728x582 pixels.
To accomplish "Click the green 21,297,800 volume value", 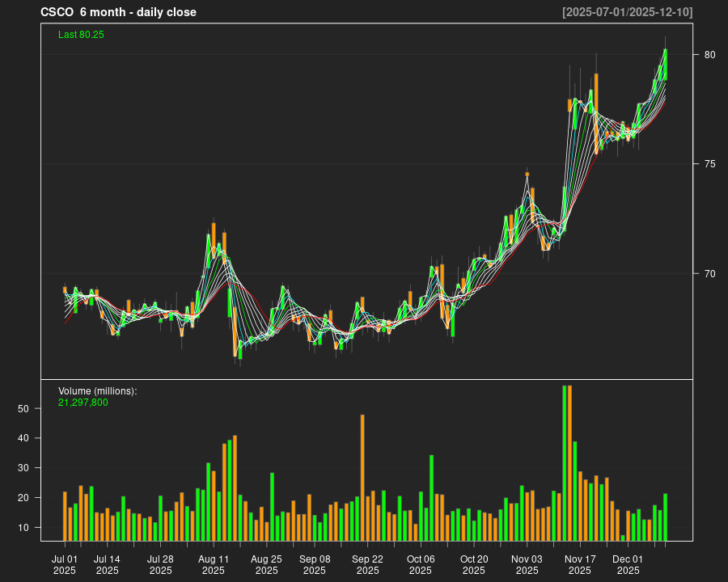I will (83, 403).
